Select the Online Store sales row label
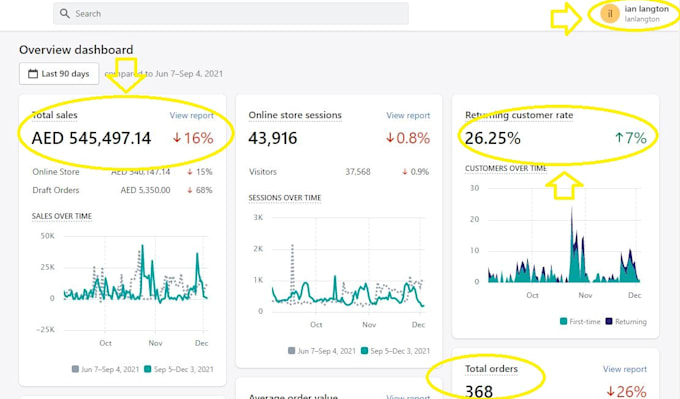This screenshot has height=399, width=680. pos(56,172)
